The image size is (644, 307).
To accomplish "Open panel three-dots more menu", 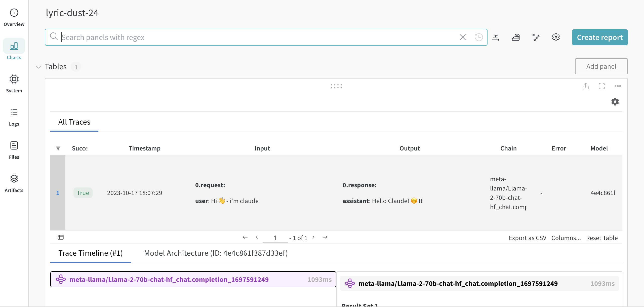I will pos(618,86).
